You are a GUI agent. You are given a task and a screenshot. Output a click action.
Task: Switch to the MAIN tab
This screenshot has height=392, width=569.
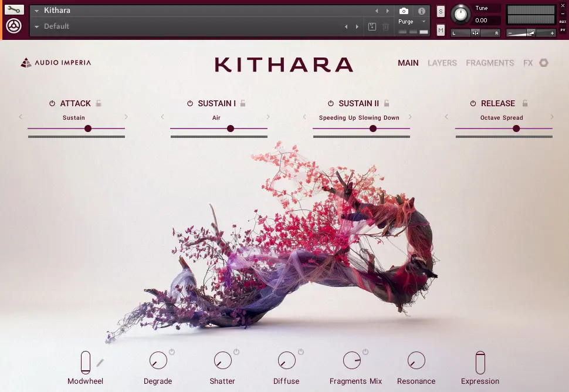click(408, 63)
